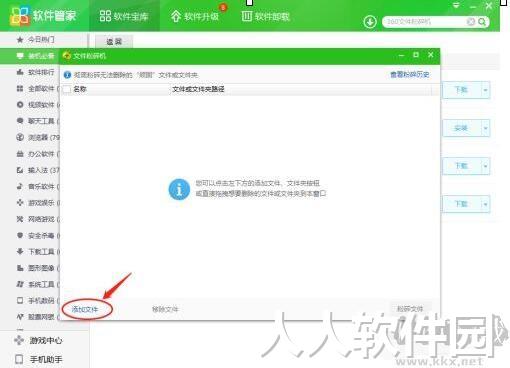The image size is (510, 368).
Task: Click the 粉碎文件 button
Action: [410, 309]
